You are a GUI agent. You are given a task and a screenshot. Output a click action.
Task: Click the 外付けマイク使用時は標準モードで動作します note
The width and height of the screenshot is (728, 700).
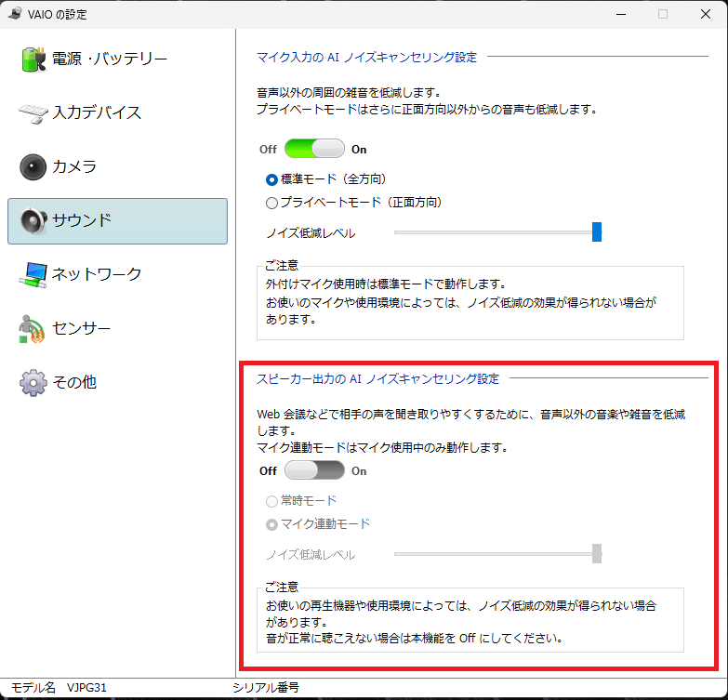coord(386,284)
